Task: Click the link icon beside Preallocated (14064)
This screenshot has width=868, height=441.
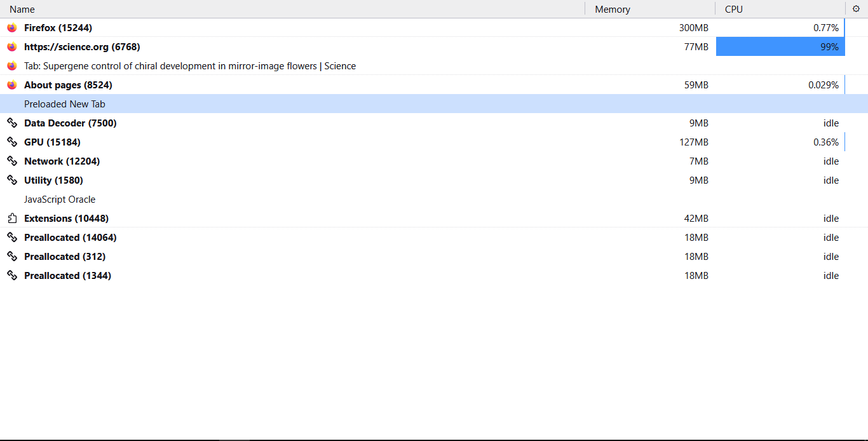Action: [x=11, y=238]
